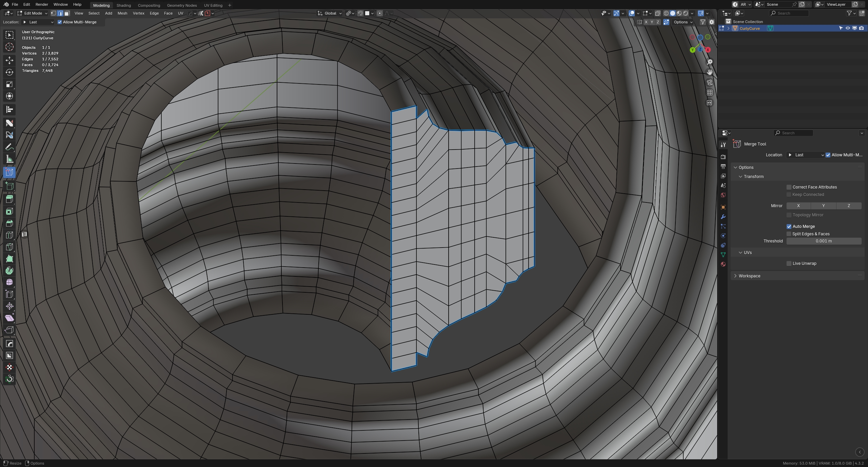Image resolution: width=868 pixels, height=467 pixels.
Task: Select the Scale tool in the left toolbar
Action: 9,84
